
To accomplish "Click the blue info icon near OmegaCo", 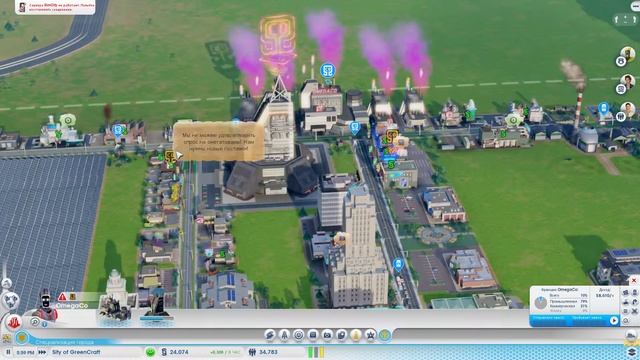I will (44, 324).
